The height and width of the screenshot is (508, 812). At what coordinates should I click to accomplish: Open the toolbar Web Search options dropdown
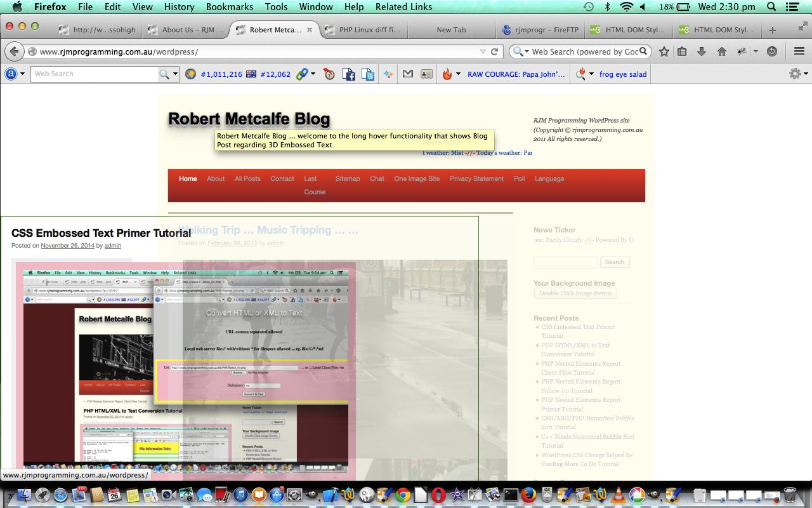point(176,74)
